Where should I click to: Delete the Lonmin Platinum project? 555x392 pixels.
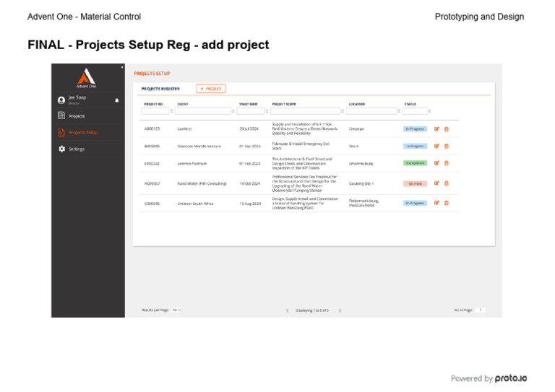(x=447, y=163)
